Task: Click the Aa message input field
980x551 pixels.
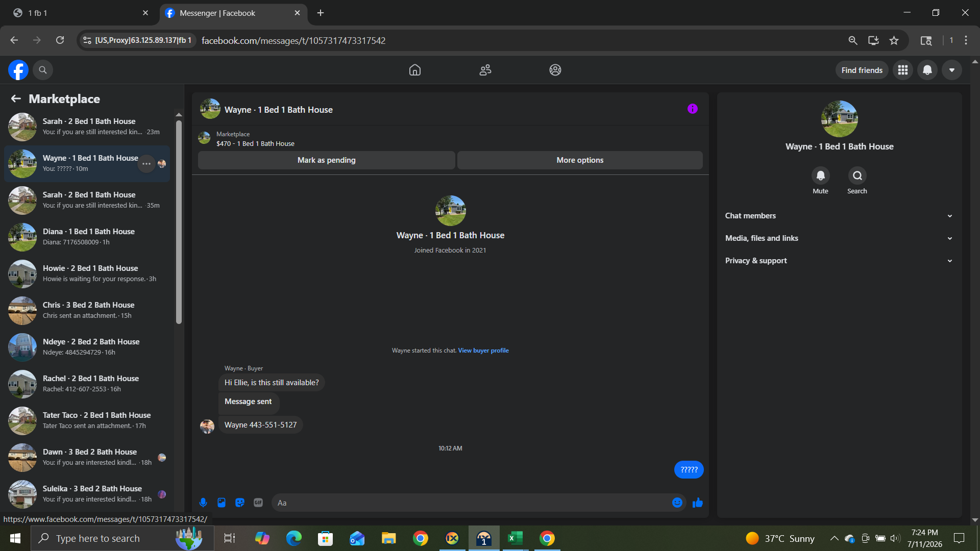Action: pyautogui.click(x=472, y=503)
